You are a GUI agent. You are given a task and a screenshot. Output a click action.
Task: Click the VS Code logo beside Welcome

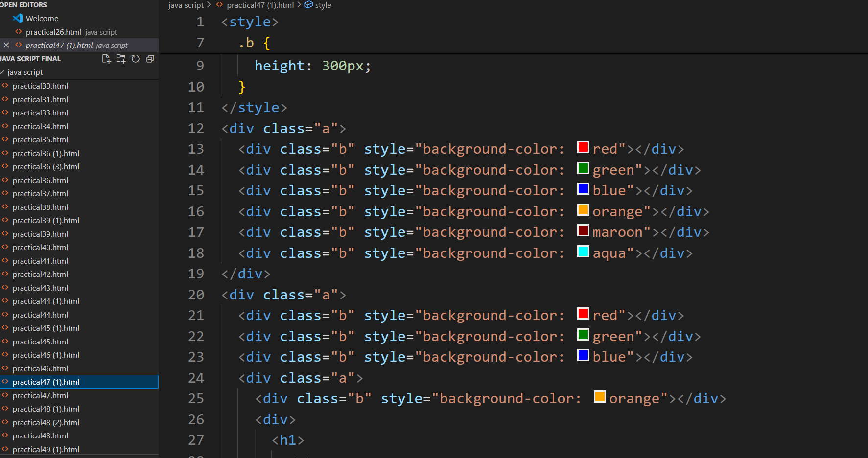18,18
